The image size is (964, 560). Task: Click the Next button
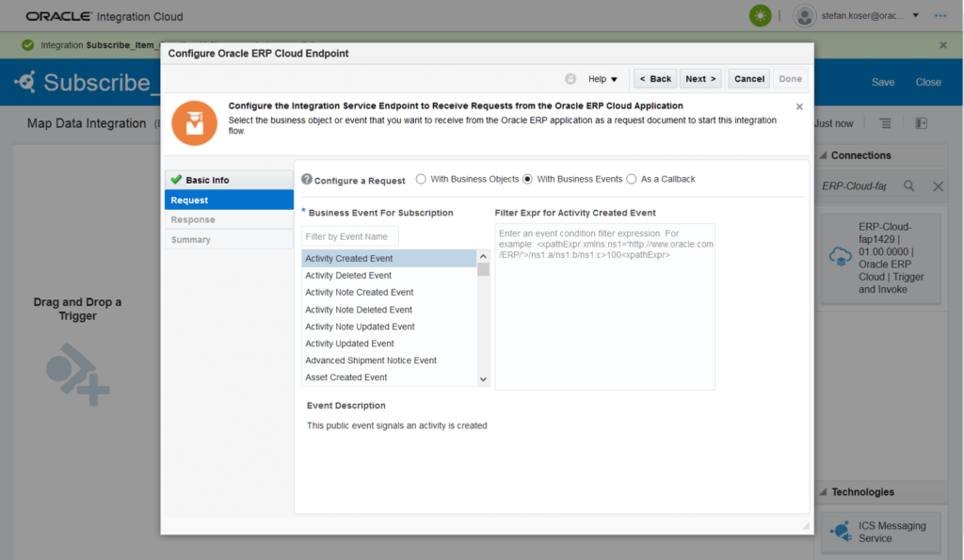[x=700, y=79]
